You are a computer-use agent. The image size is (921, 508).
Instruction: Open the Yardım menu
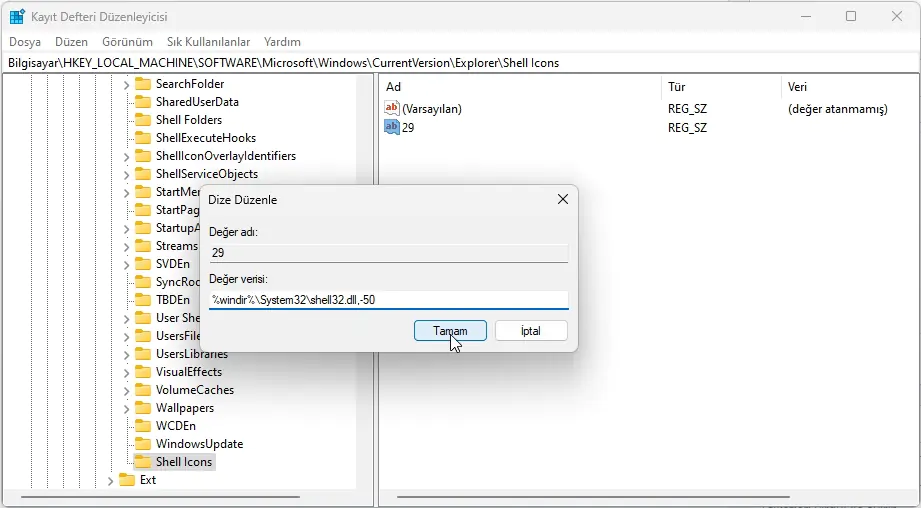coord(282,42)
